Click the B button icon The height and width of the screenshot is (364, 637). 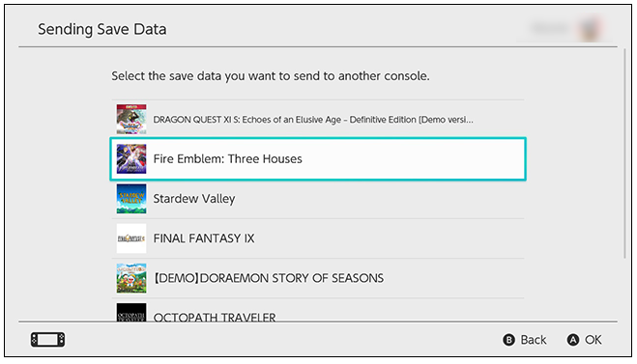(x=508, y=340)
